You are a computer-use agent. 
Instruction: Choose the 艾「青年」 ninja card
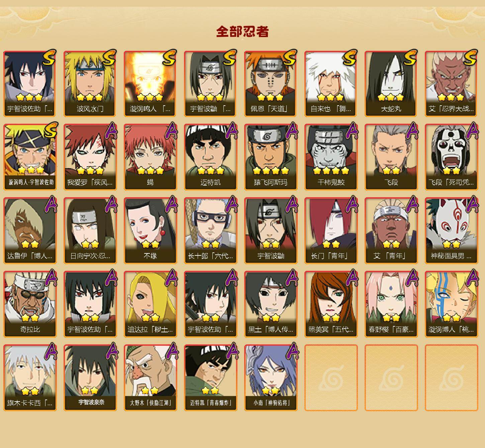click(x=391, y=231)
